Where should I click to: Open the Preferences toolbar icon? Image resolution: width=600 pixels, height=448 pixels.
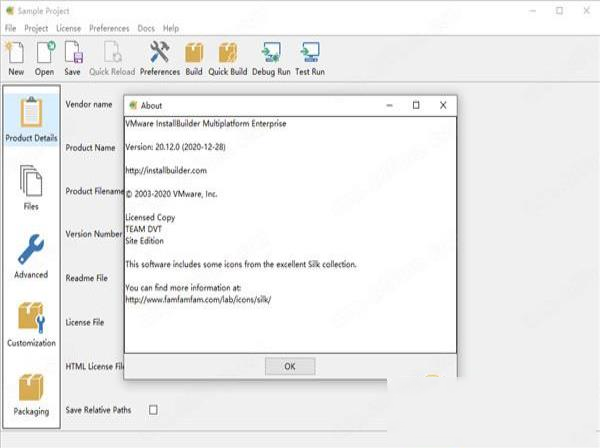pyautogui.click(x=159, y=56)
